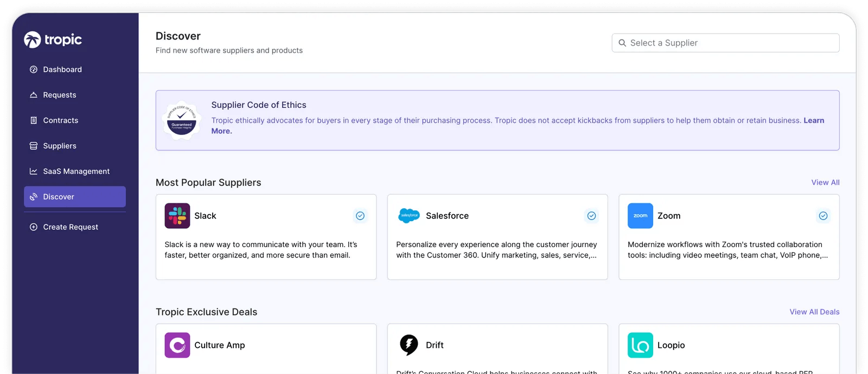
Task: Click the Tropic Exclusive Deals heading
Action: [x=206, y=312]
